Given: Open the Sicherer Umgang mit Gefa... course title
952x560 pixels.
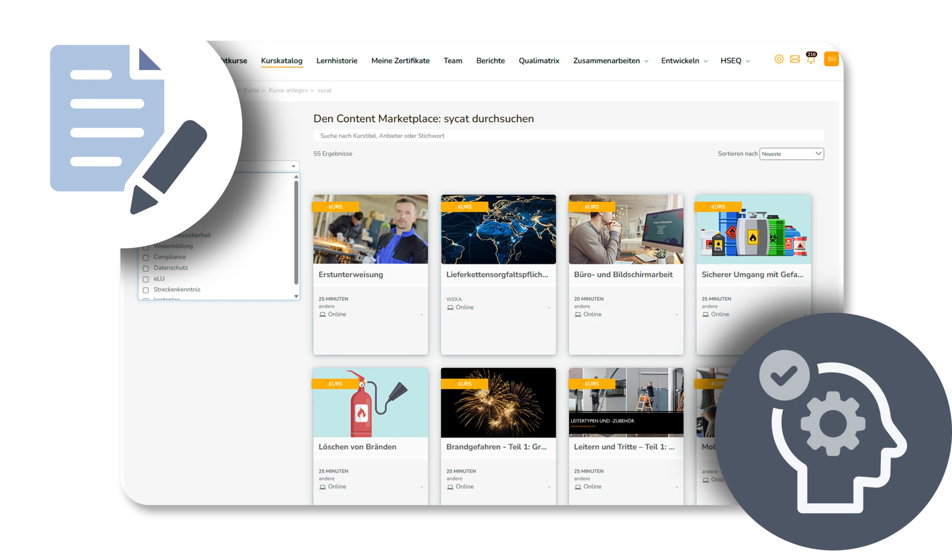Looking at the screenshot, I should [752, 275].
